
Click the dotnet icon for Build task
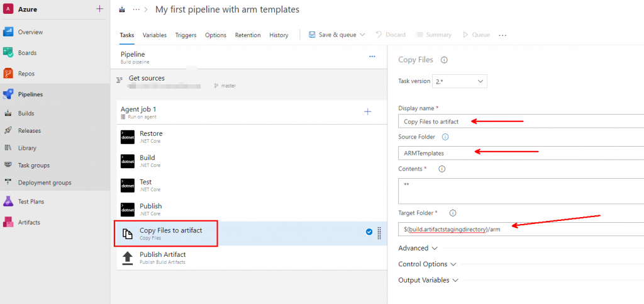[127, 161]
